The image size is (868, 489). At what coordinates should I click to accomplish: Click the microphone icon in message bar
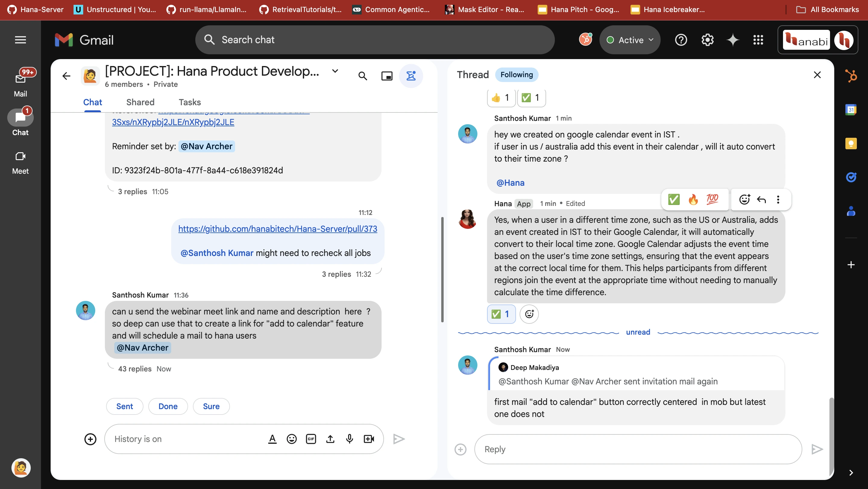point(349,438)
